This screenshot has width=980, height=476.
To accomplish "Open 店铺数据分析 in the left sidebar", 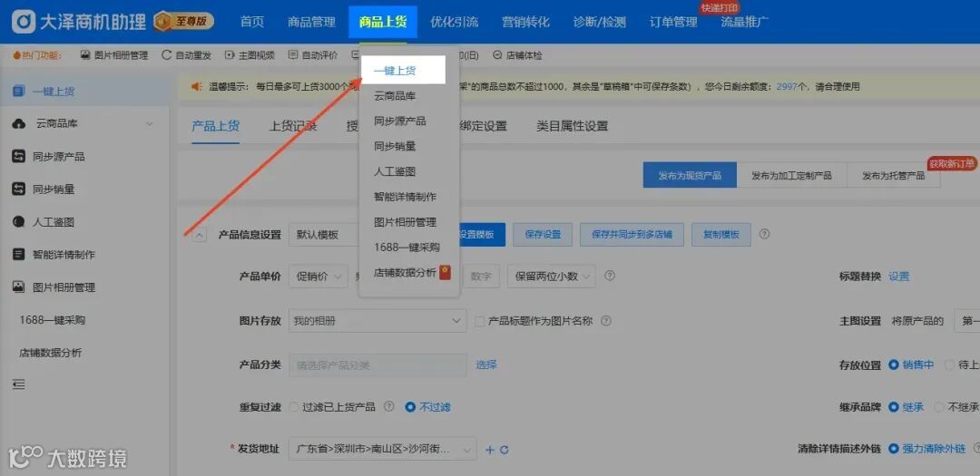I will (50, 353).
